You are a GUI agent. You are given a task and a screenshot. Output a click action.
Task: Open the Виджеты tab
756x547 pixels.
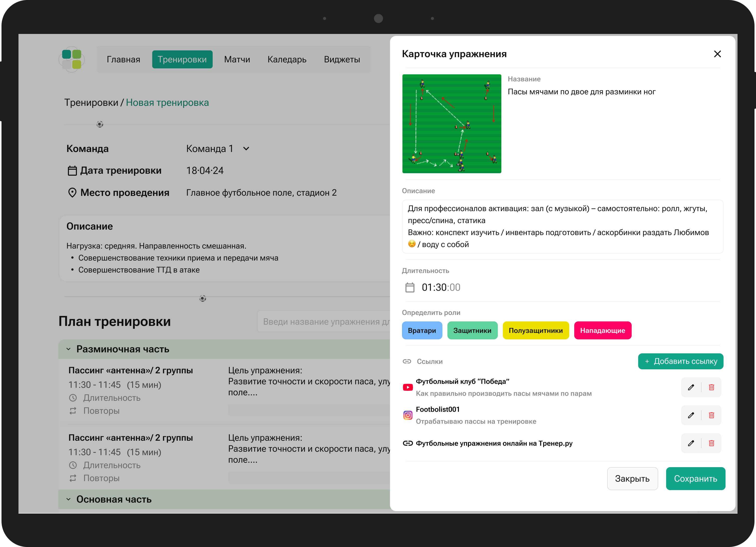tap(342, 59)
